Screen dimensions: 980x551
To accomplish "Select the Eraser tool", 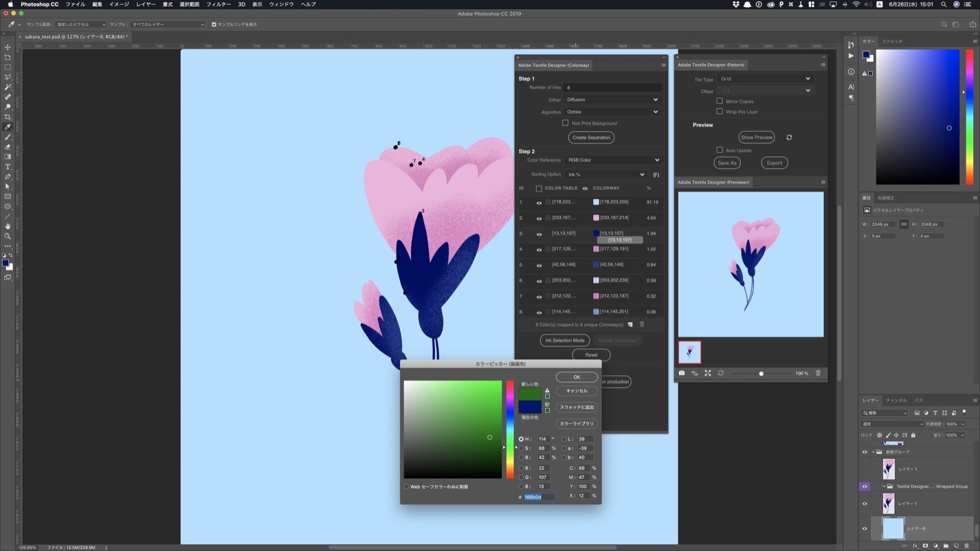I will pos(8,147).
